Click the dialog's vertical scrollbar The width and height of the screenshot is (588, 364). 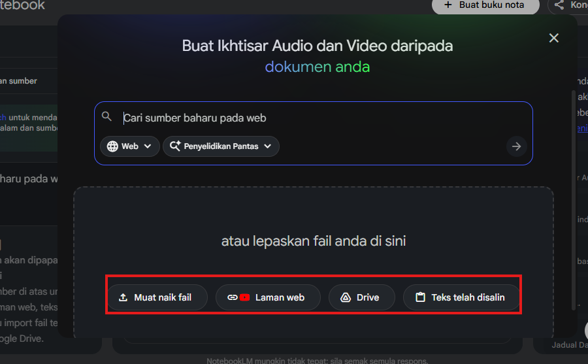pos(574,196)
